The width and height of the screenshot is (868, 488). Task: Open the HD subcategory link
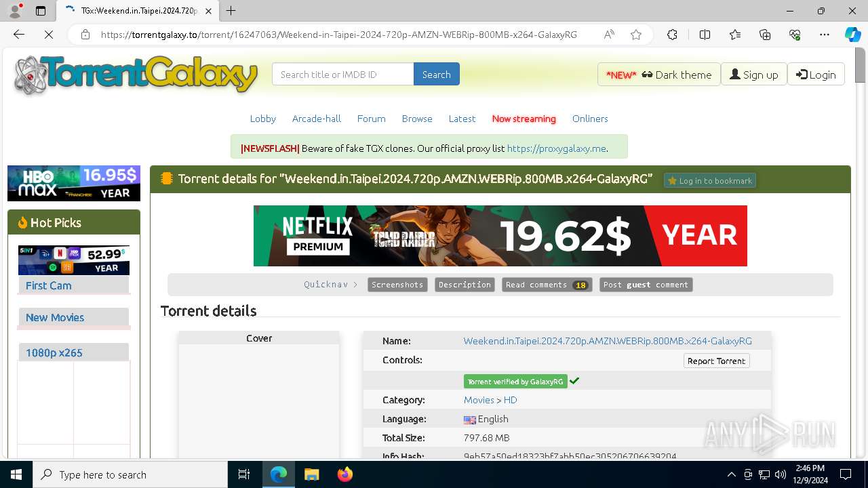[510, 400]
